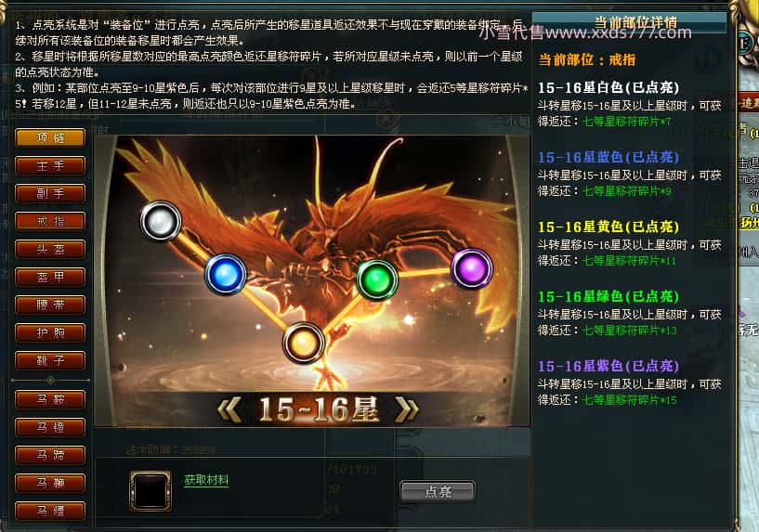
Task: Switch to the 副手 slot
Action: [x=50, y=193]
